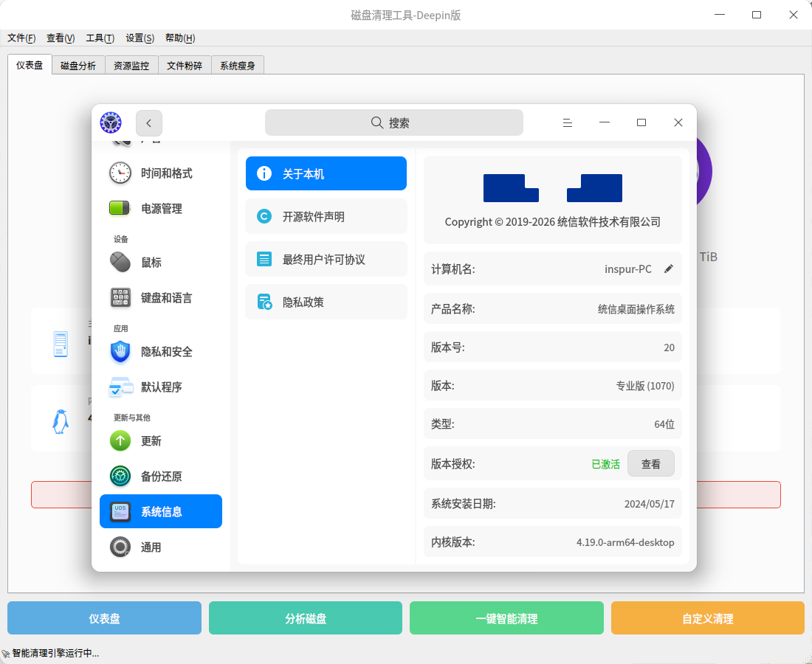
Task: Click the 隐私政策 document-star icon
Action: pos(264,302)
